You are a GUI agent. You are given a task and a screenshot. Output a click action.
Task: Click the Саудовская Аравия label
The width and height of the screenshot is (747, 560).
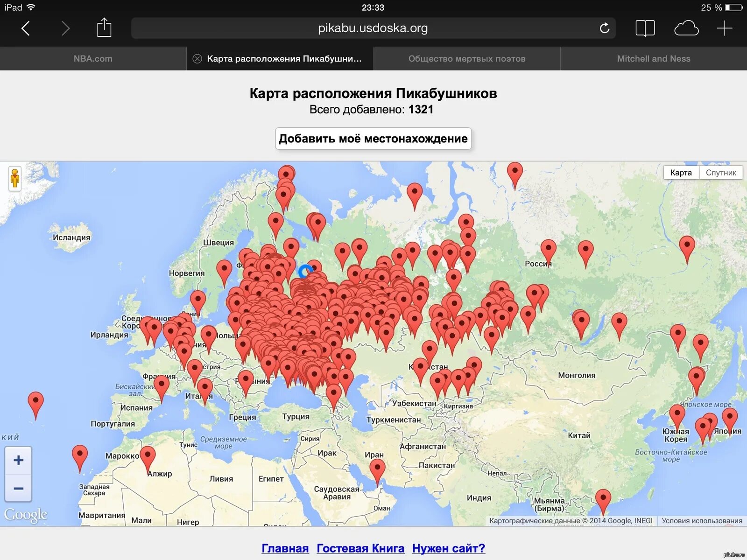pos(337,493)
